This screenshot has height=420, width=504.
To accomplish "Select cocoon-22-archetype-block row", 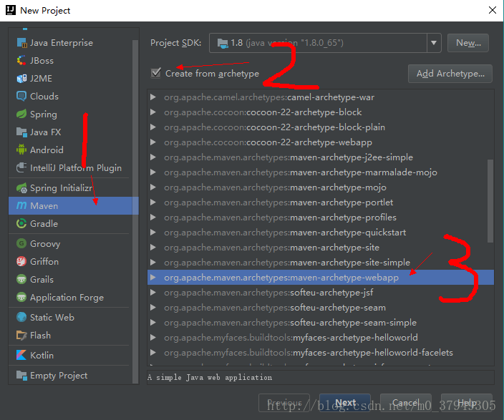I will click(321, 112).
